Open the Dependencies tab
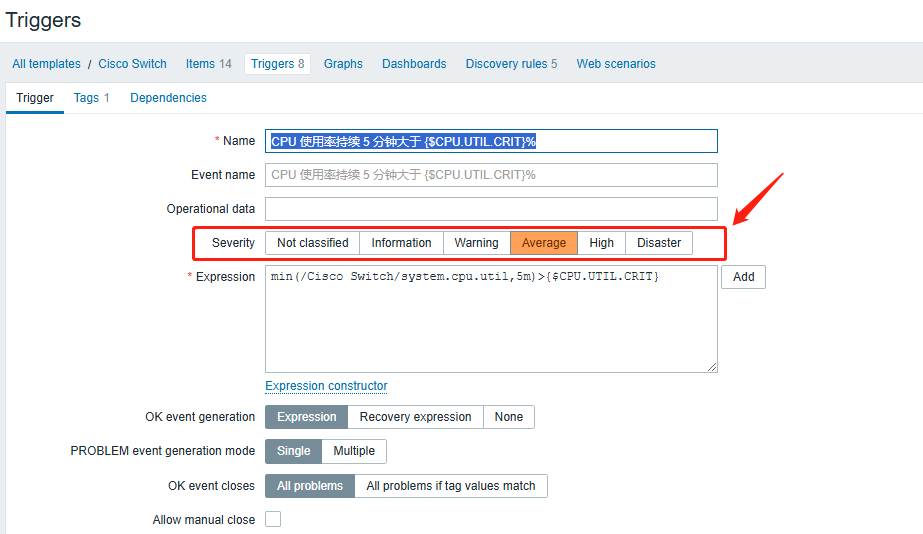 tap(168, 98)
